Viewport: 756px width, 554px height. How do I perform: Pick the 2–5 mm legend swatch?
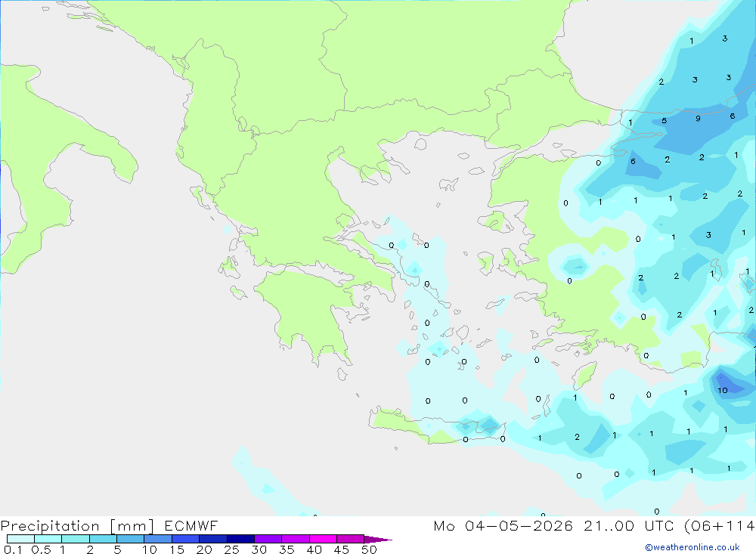pyautogui.click(x=103, y=539)
